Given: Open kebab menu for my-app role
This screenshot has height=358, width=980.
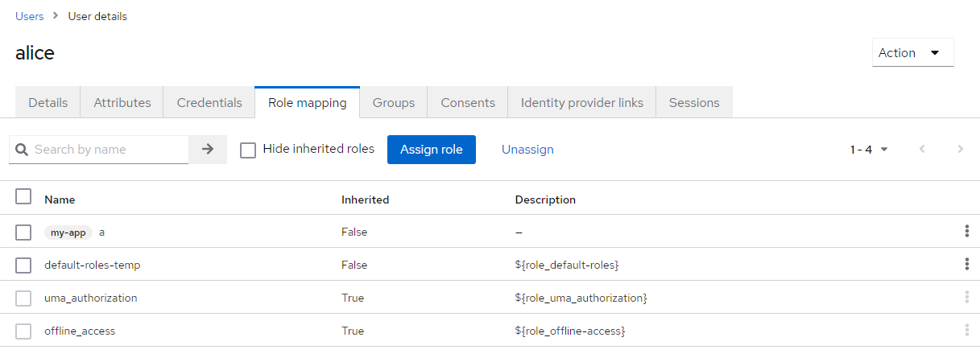Looking at the screenshot, I should pos(966,232).
